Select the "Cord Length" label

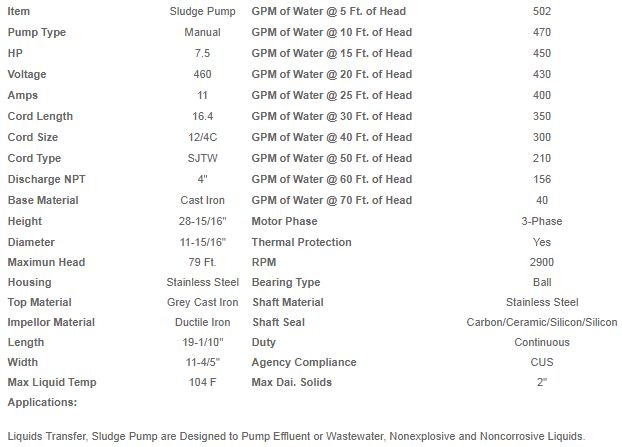[x=40, y=116]
